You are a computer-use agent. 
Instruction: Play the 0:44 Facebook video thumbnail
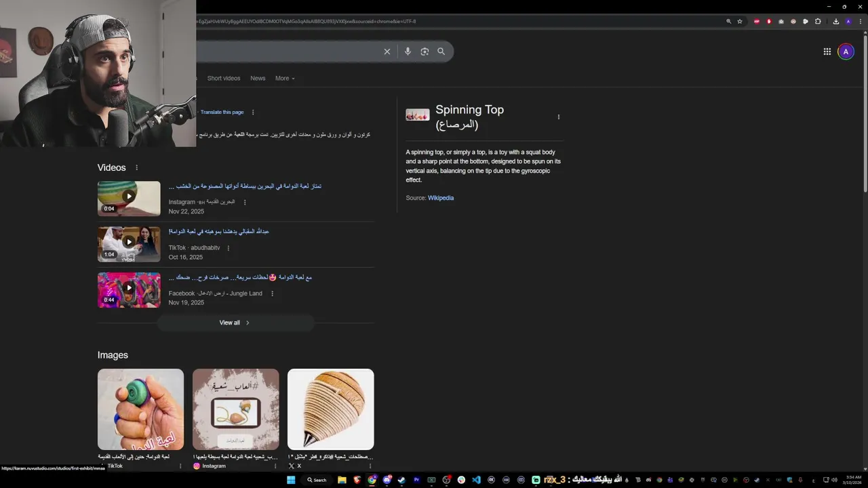pos(129,290)
